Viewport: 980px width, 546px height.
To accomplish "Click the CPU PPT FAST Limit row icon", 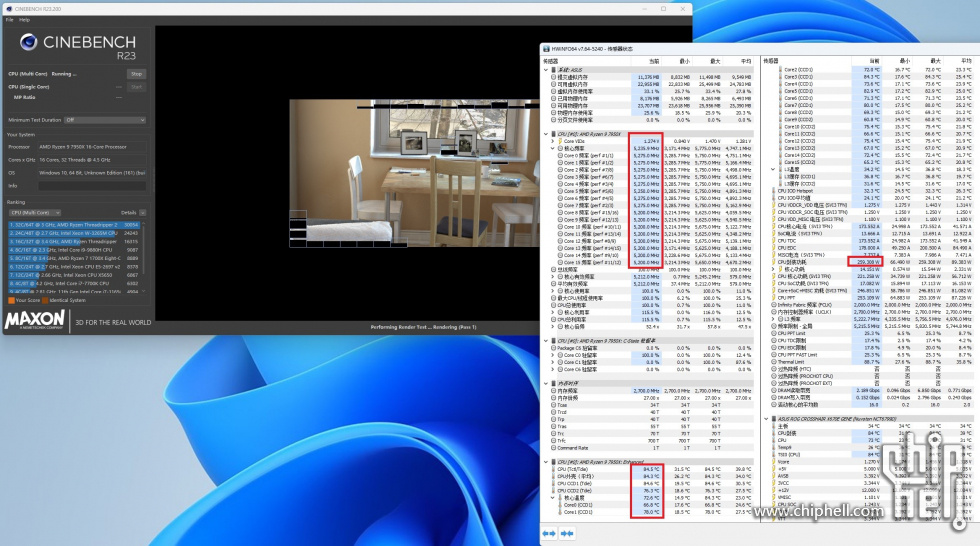I will [774, 355].
